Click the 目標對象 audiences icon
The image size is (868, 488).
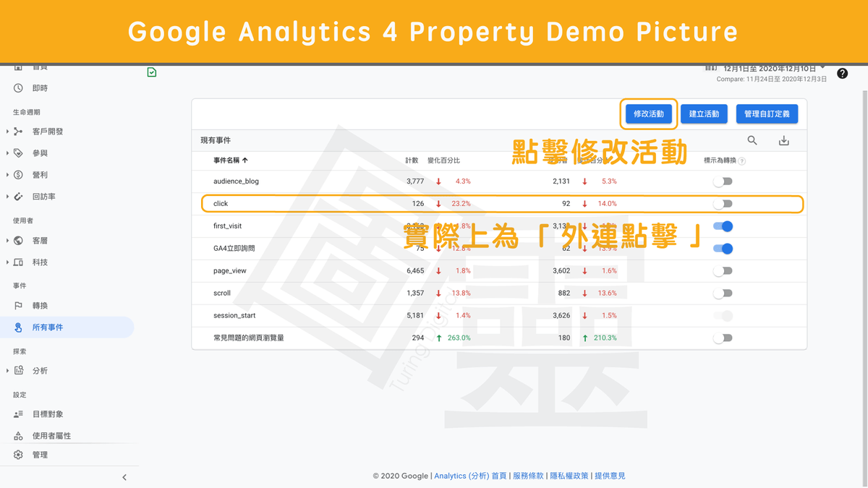click(x=18, y=414)
